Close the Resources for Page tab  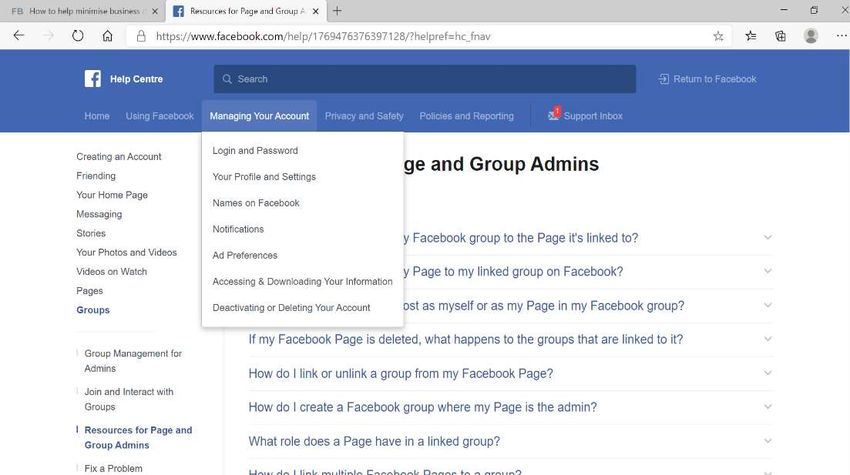315,11
